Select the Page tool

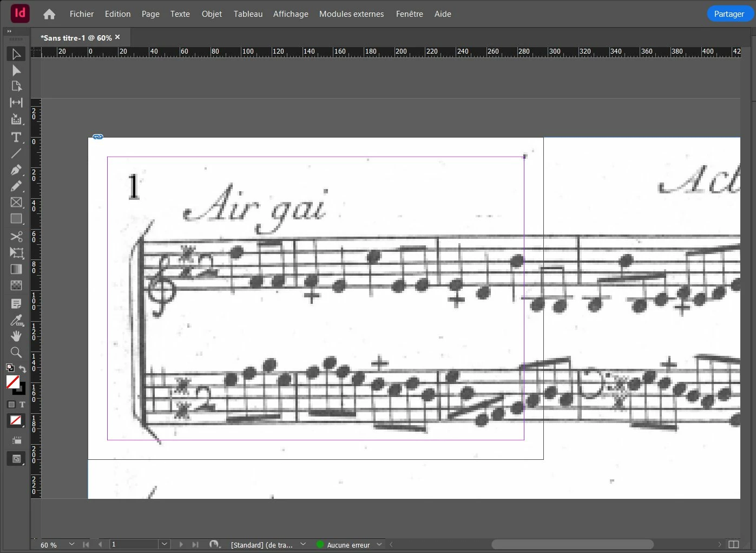(16, 86)
